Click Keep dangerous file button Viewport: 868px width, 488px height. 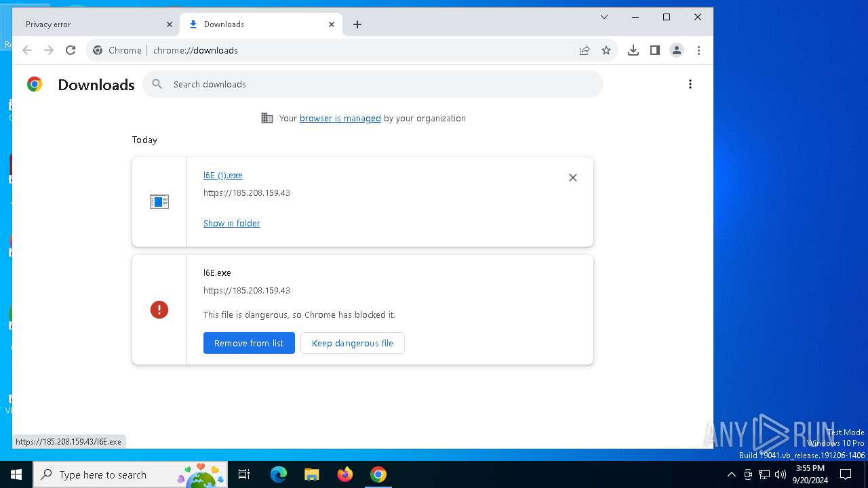click(x=353, y=343)
